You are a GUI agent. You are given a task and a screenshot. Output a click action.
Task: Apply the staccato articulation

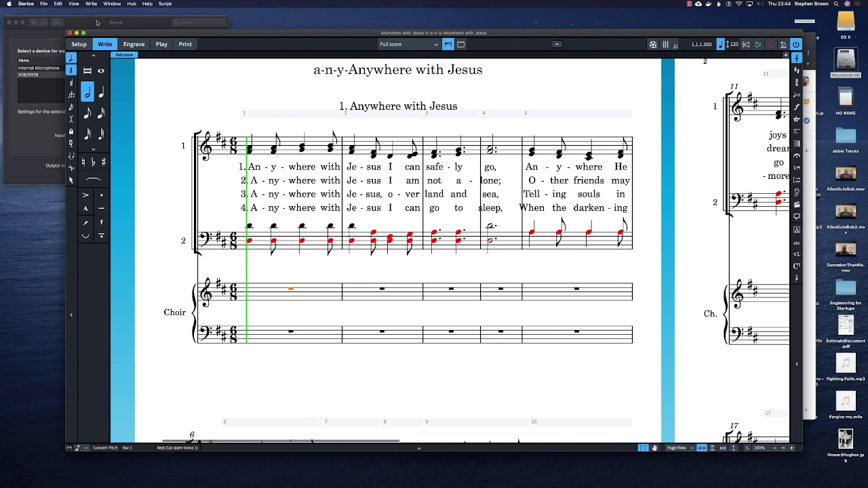(x=102, y=195)
